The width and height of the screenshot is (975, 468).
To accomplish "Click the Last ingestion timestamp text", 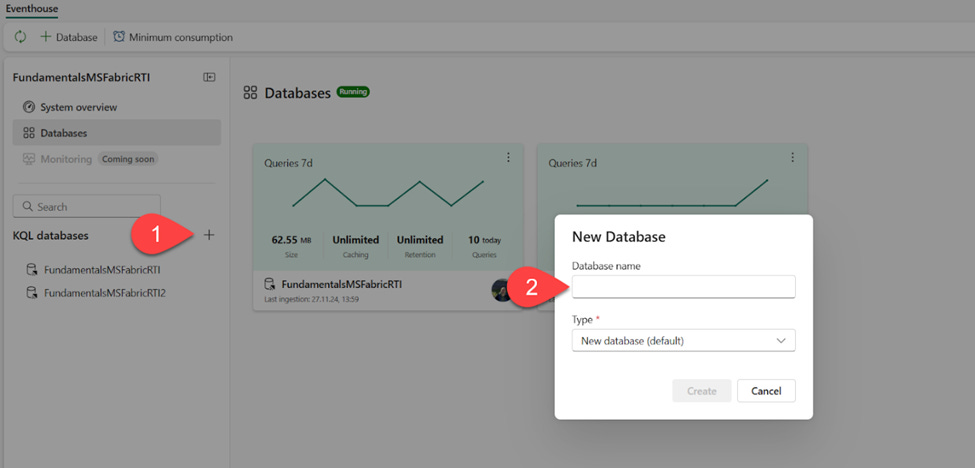I will [312, 300].
